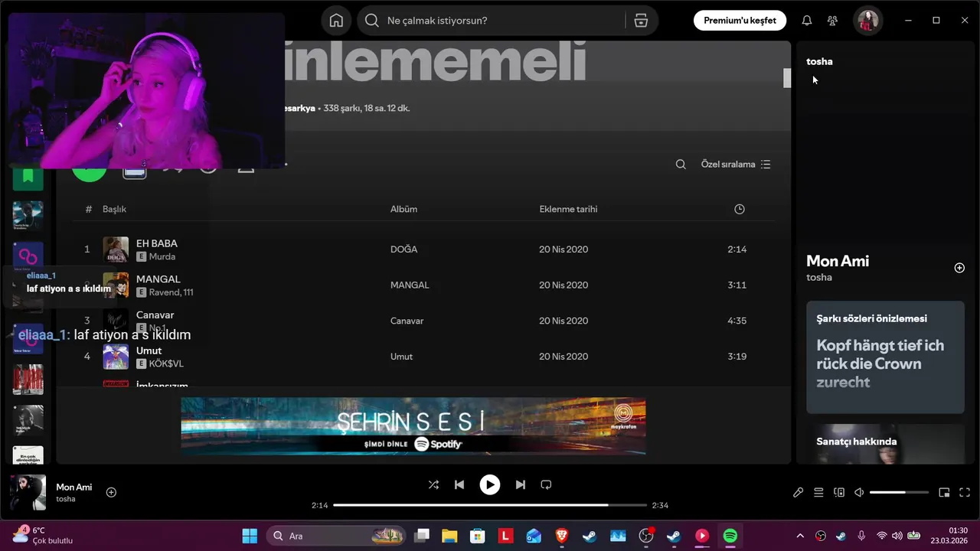
Task: Open Brave browser from the taskbar
Action: tap(562, 536)
